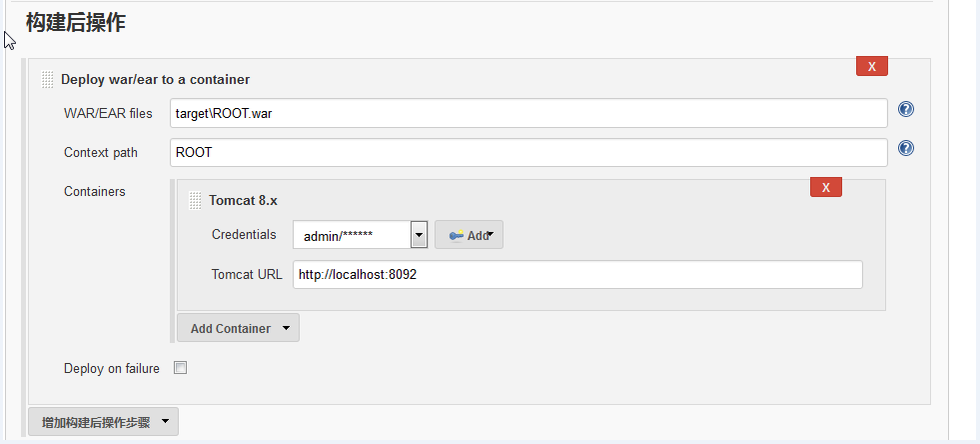Click the Containers label
The image size is (980, 444).
(x=94, y=191)
